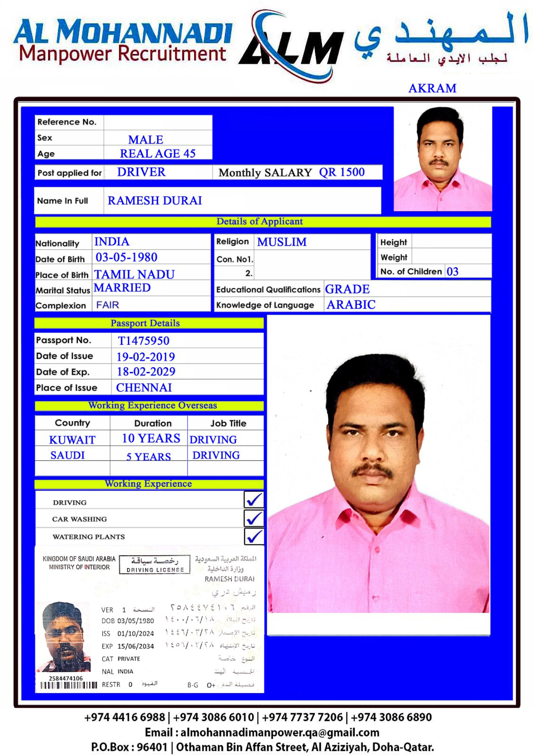Click the small applicant photo at top right
This screenshot has height=756, width=534.
(442, 159)
